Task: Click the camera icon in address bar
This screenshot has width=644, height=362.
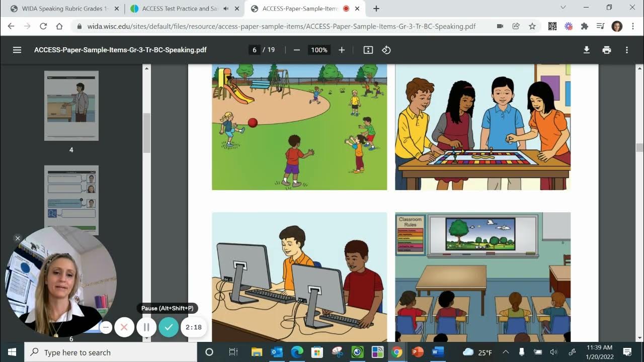Action: pos(500,26)
